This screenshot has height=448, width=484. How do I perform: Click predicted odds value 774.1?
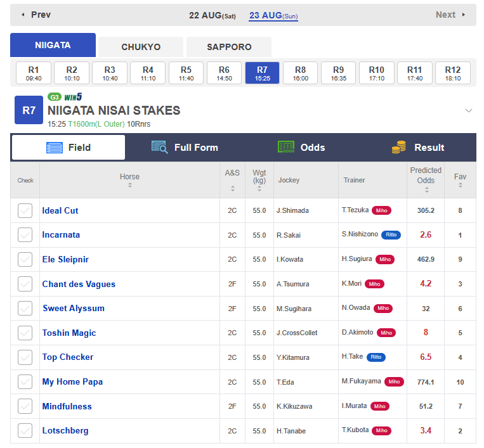coord(426,382)
